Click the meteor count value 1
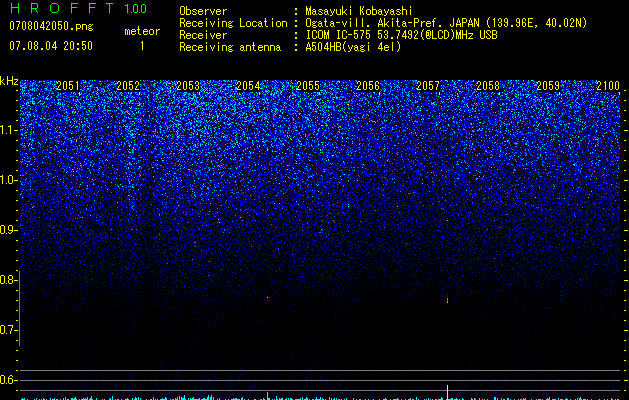Viewport: 629px width, 400px height. point(142,46)
